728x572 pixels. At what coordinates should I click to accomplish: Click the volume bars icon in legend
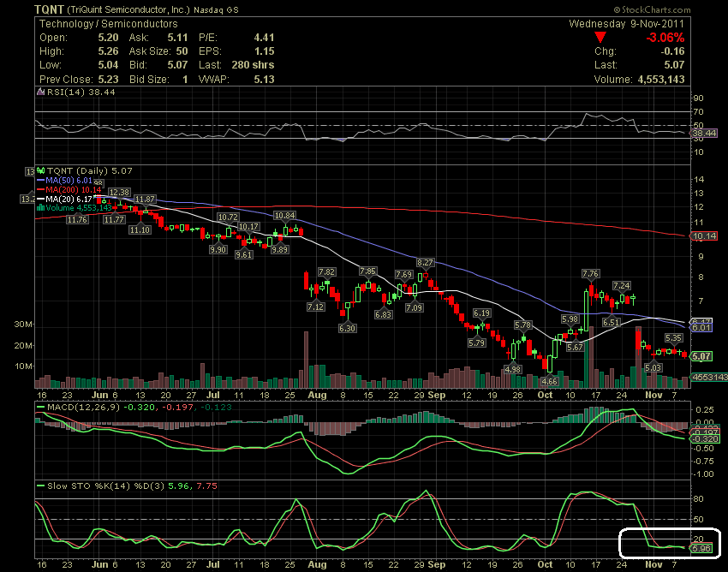tap(41, 207)
